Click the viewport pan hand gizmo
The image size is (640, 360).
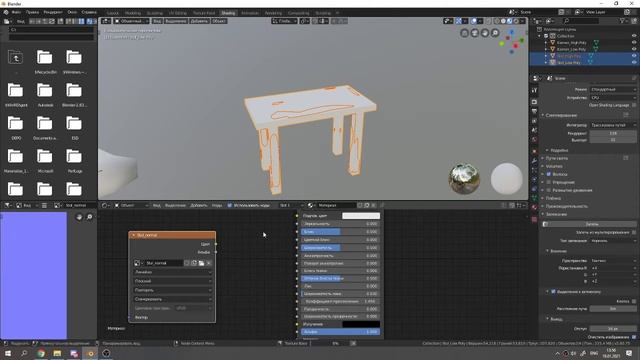point(485,33)
